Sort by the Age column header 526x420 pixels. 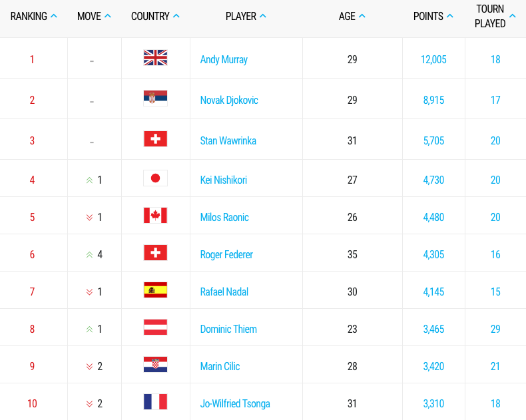tap(352, 16)
